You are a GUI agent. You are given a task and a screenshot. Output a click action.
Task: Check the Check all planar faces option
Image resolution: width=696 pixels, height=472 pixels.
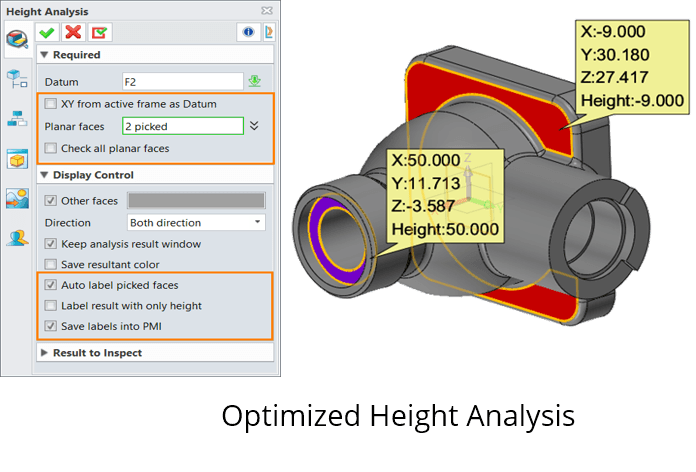52,148
